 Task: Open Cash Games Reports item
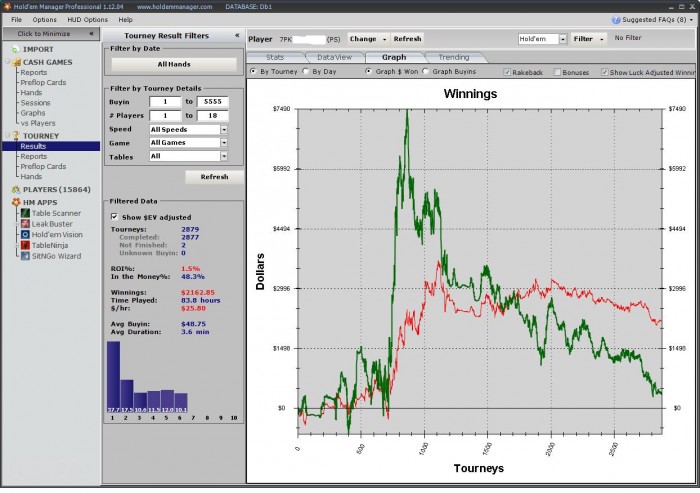pos(33,72)
